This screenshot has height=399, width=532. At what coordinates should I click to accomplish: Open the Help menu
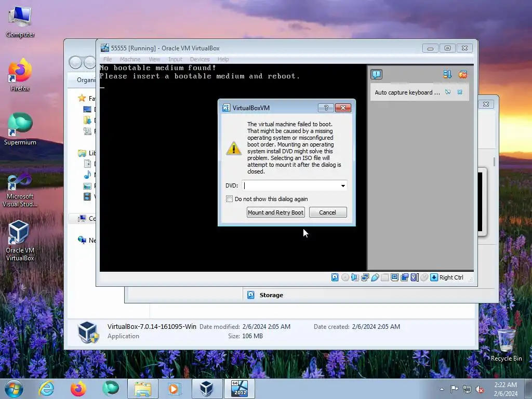click(223, 59)
